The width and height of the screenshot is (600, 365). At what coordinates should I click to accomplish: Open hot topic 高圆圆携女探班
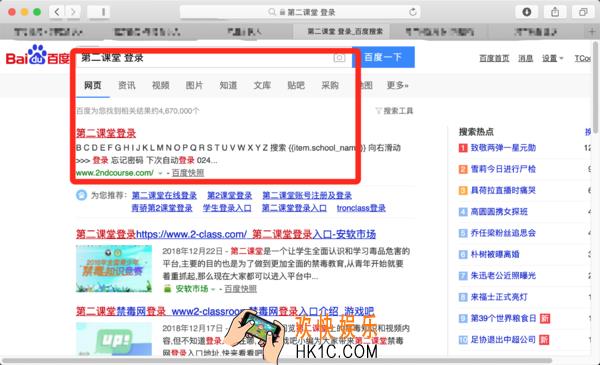pos(499,212)
